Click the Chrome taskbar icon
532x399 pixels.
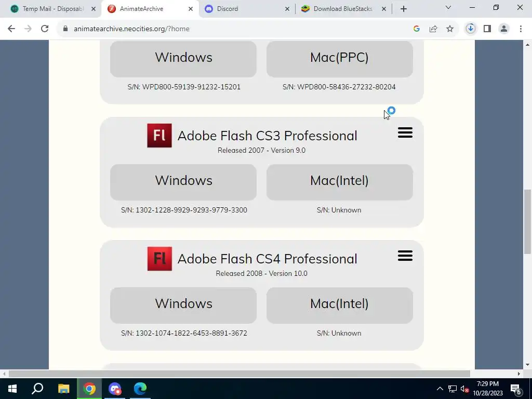89,389
